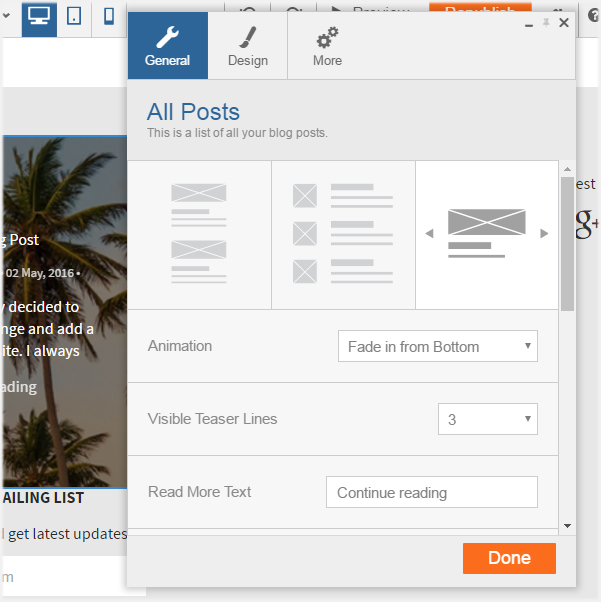The width and height of the screenshot is (601, 602).
Task: Select stacked image-above-text post layout
Action: pos(199,235)
